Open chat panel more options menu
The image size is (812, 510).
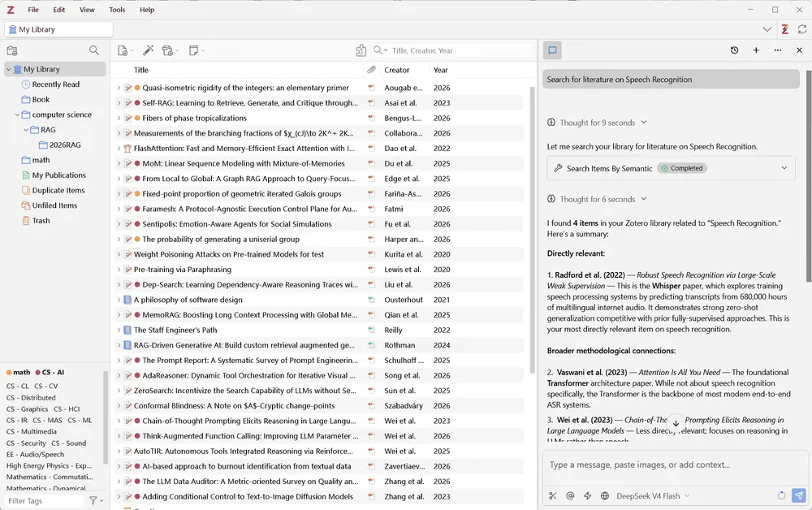coord(778,50)
